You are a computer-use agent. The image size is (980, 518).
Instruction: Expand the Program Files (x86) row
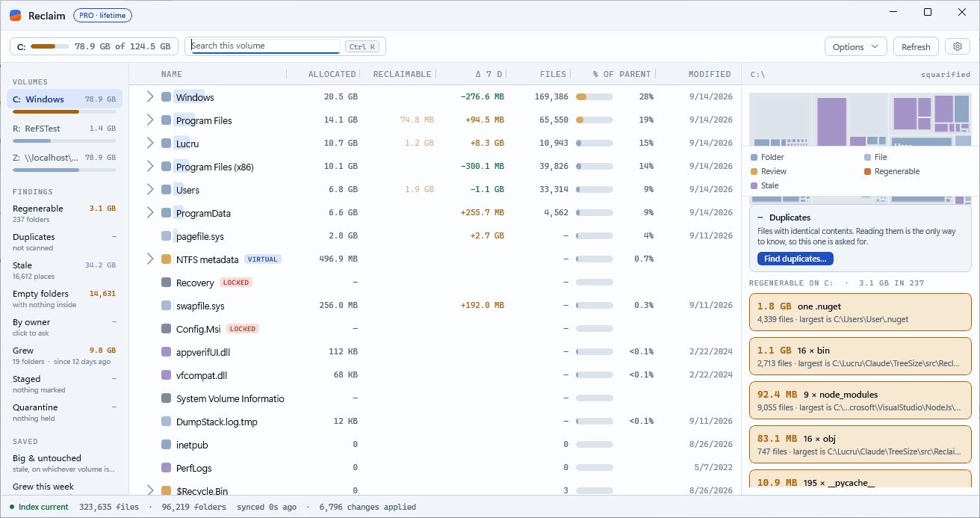(x=149, y=166)
